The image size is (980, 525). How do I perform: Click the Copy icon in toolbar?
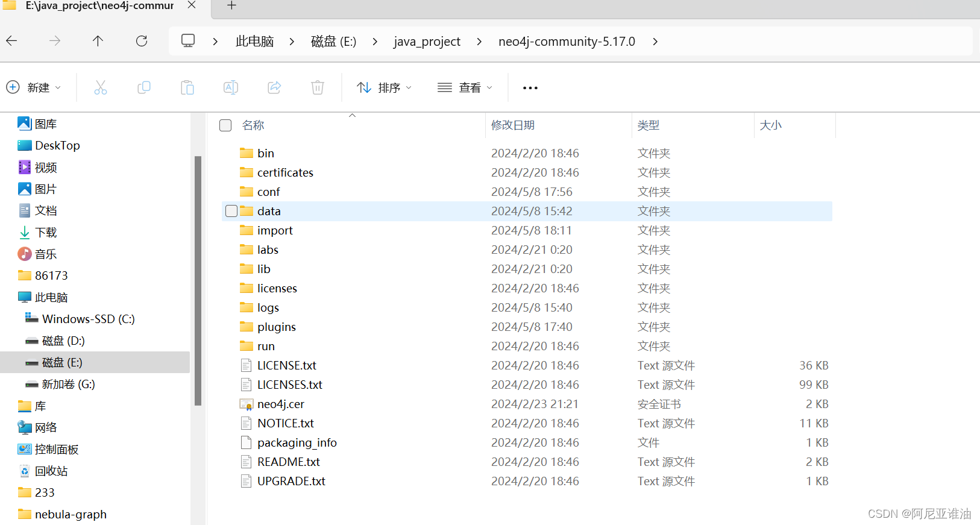point(144,87)
